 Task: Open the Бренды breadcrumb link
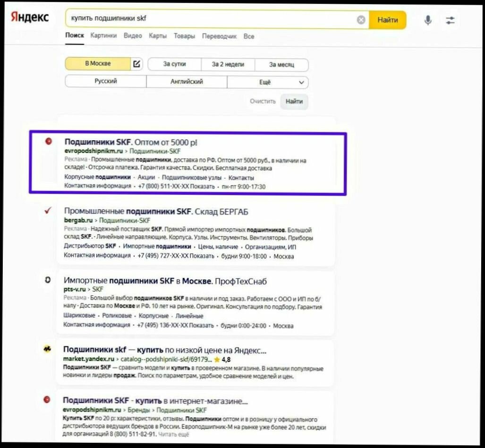point(138,410)
